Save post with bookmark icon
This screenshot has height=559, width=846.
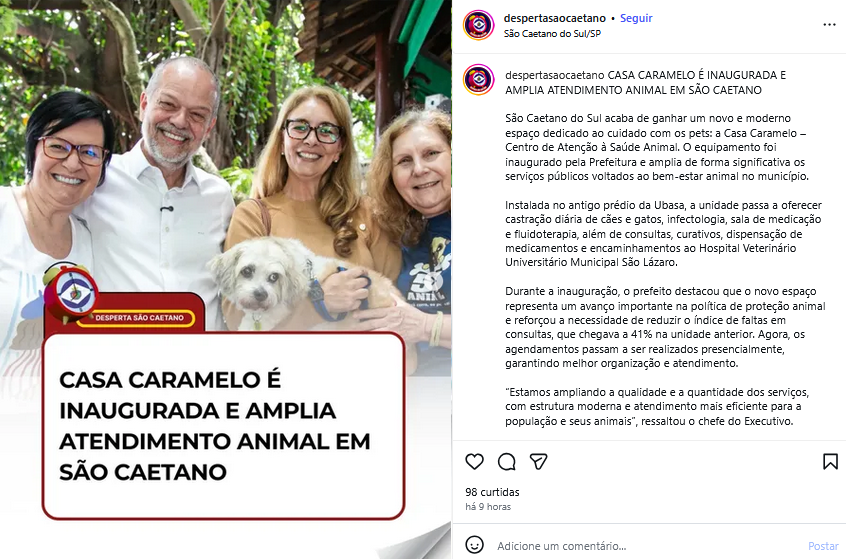(830, 461)
